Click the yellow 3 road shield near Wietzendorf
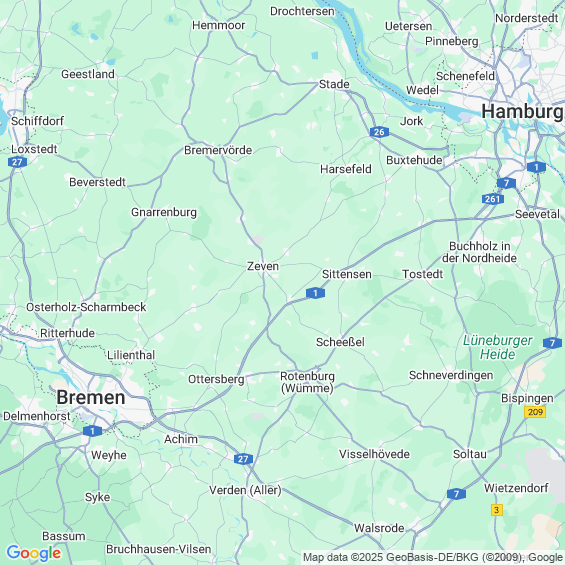Image resolution: width=565 pixels, height=565 pixels. [497, 510]
